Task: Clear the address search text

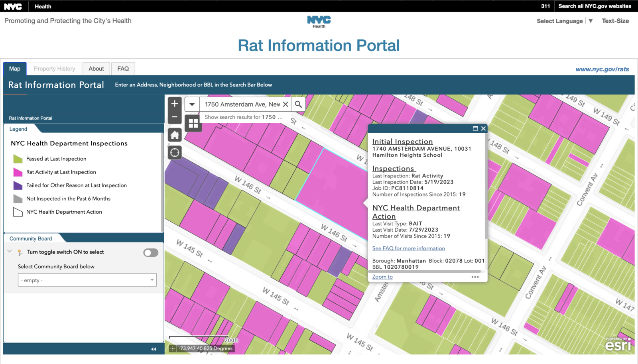Action: pyautogui.click(x=286, y=104)
